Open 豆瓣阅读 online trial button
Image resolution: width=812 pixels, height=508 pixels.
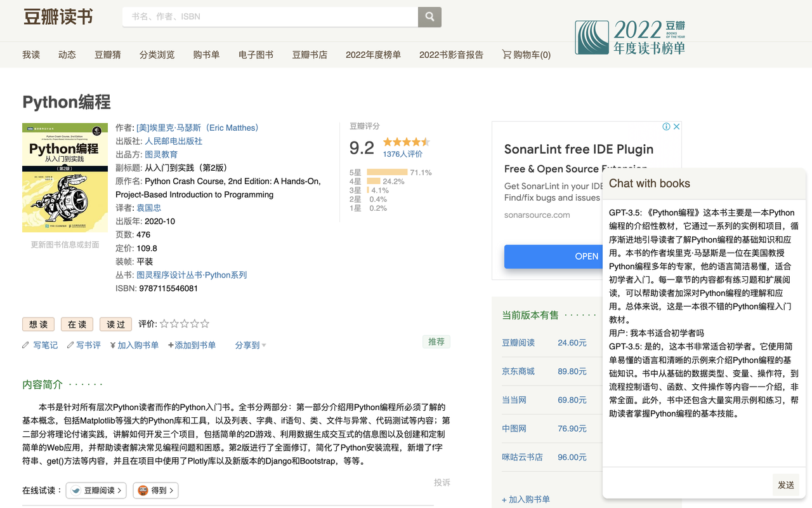[96, 490]
